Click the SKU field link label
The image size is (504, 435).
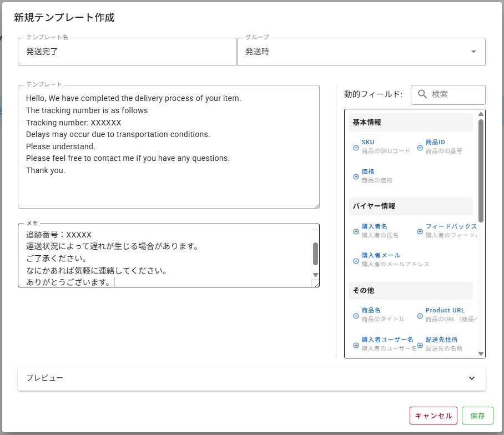pos(367,141)
